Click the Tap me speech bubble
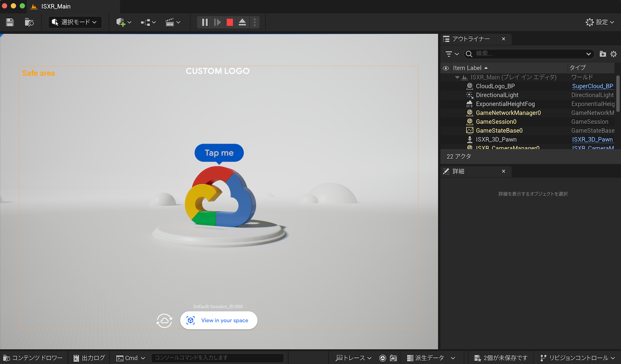 [x=219, y=153]
